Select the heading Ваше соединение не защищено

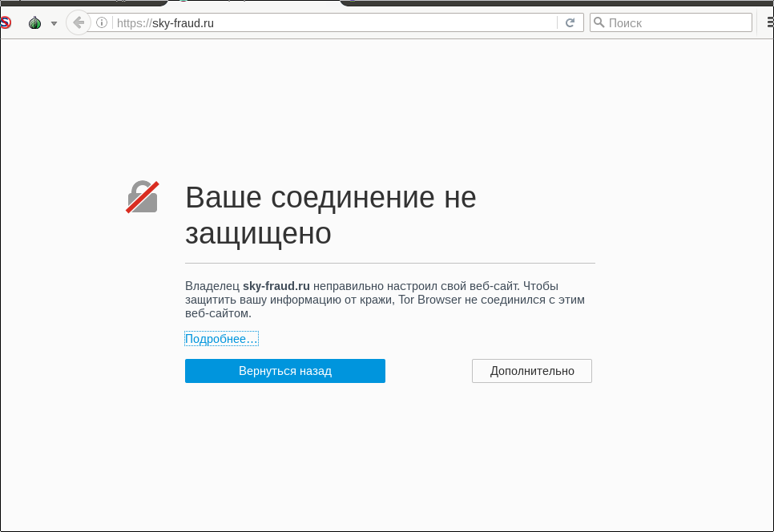[331, 215]
